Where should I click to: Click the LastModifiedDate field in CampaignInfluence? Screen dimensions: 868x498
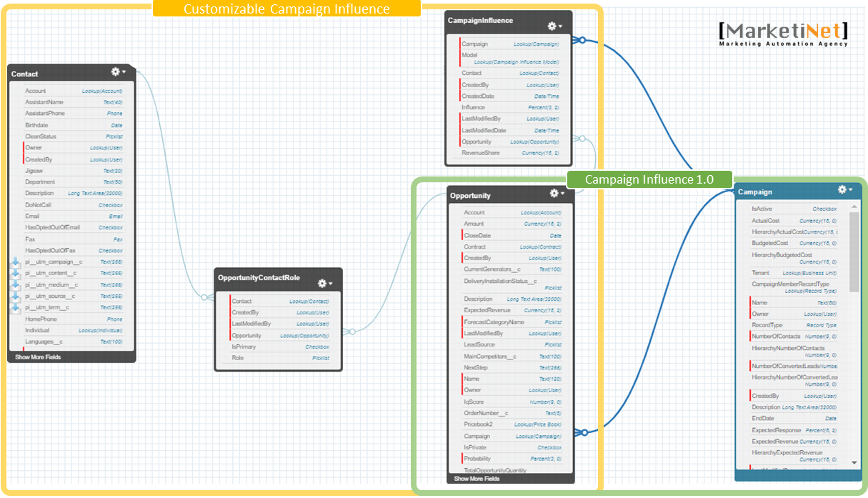tap(510, 131)
